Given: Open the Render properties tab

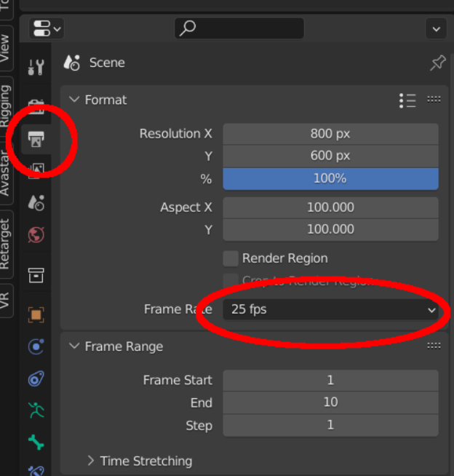Looking at the screenshot, I should tap(36, 106).
